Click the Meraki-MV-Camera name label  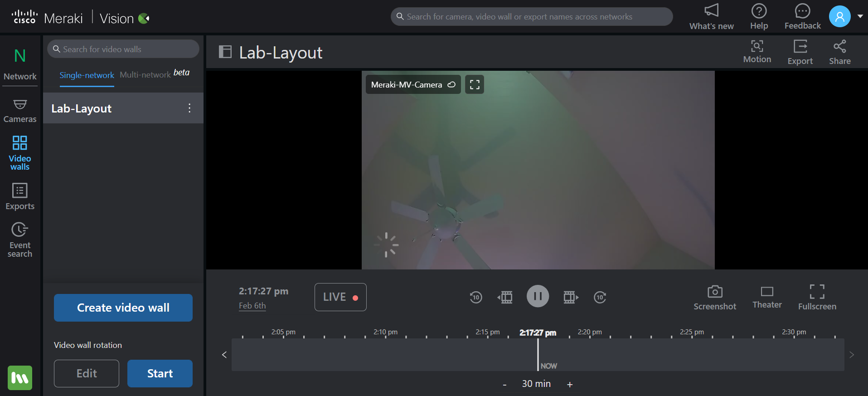tap(406, 84)
